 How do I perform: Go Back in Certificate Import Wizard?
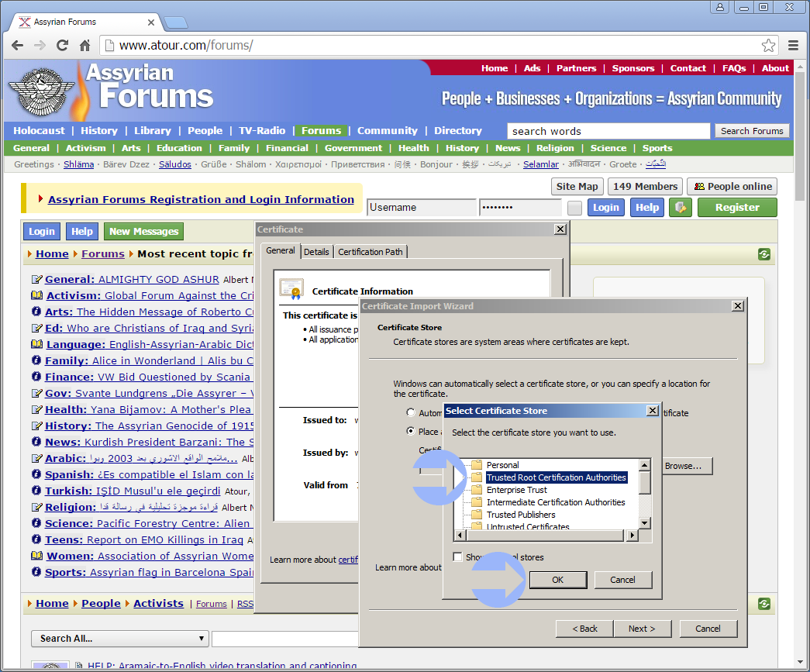coord(584,629)
